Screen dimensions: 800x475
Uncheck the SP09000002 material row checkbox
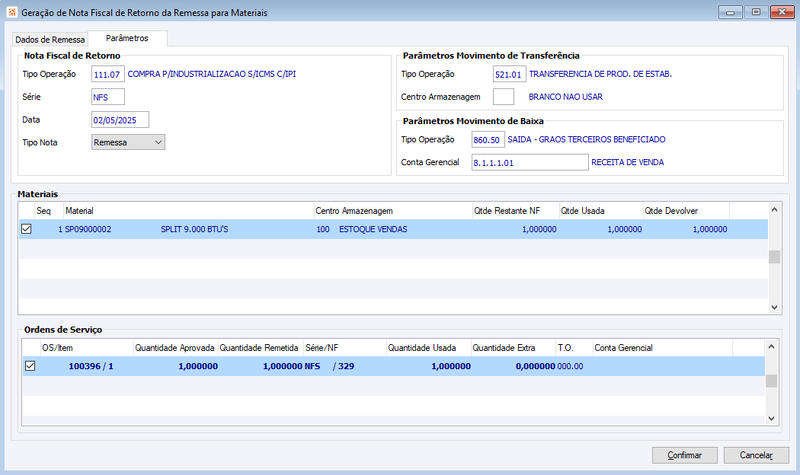click(27, 229)
